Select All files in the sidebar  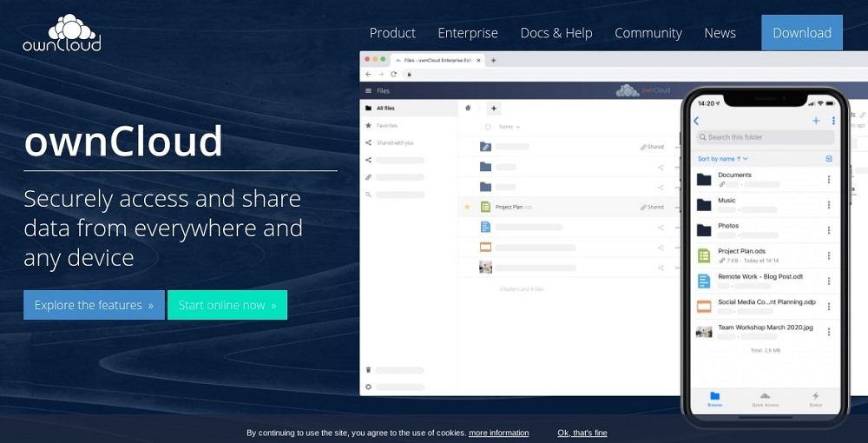[409, 109]
